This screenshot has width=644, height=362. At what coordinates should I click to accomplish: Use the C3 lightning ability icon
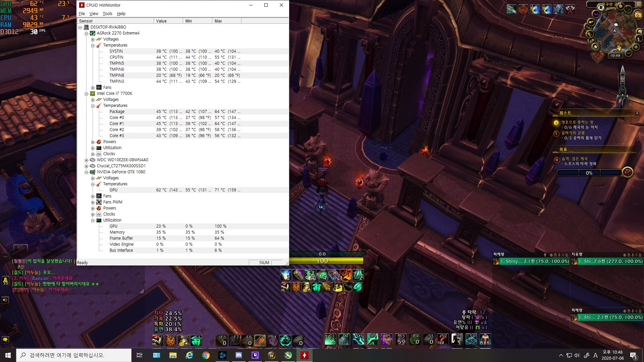pos(358,339)
